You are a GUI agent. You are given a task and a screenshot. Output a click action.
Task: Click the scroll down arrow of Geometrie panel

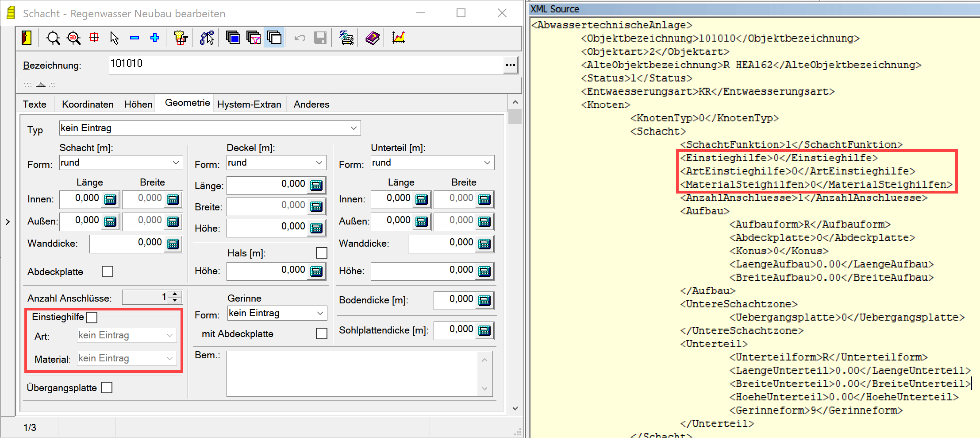click(x=515, y=408)
